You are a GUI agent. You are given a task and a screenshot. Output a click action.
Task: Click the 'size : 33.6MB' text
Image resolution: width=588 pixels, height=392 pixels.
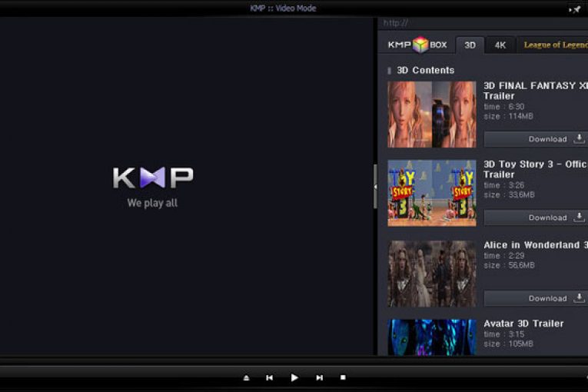(509, 195)
